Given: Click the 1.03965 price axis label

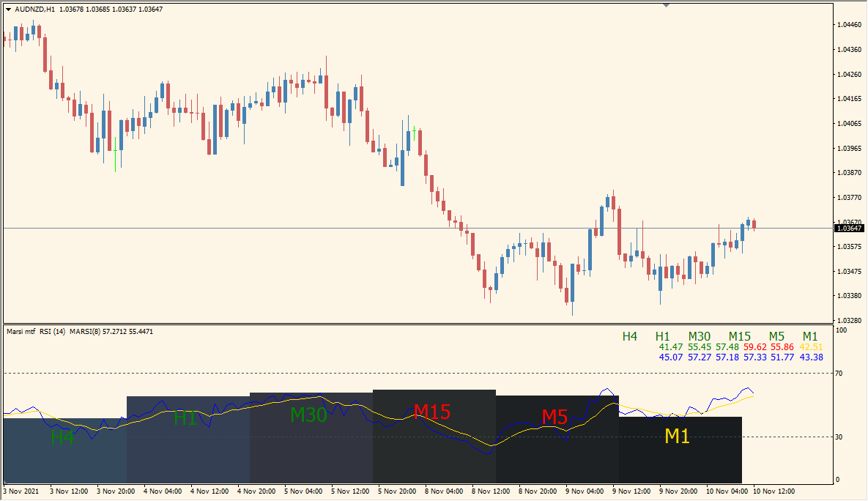Looking at the screenshot, I should point(849,149).
